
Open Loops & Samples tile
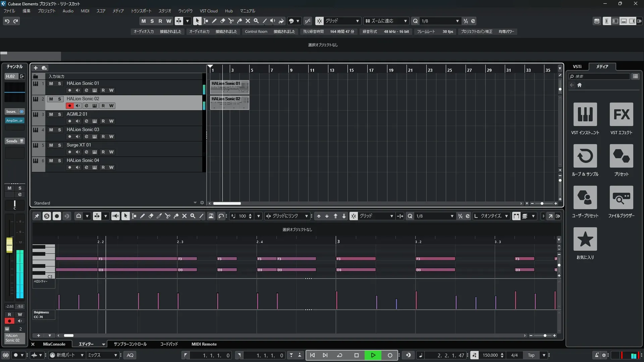[x=585, y=156]
